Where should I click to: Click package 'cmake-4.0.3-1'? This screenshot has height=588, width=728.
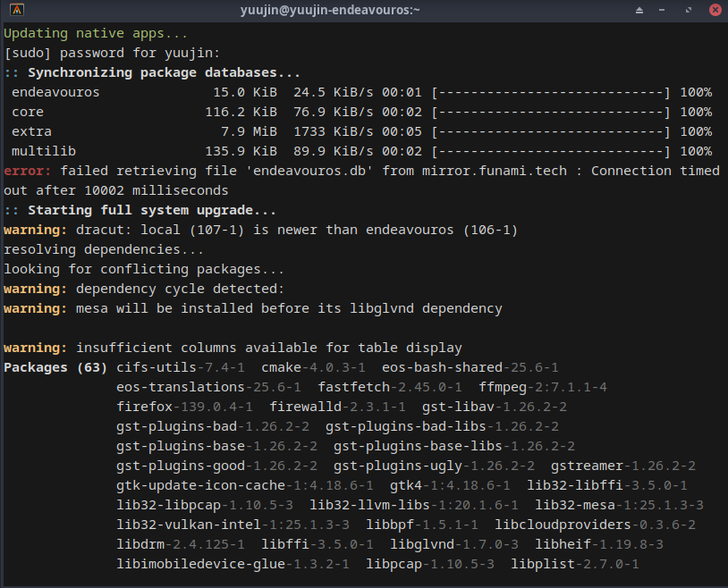click(x=313, y=367)
